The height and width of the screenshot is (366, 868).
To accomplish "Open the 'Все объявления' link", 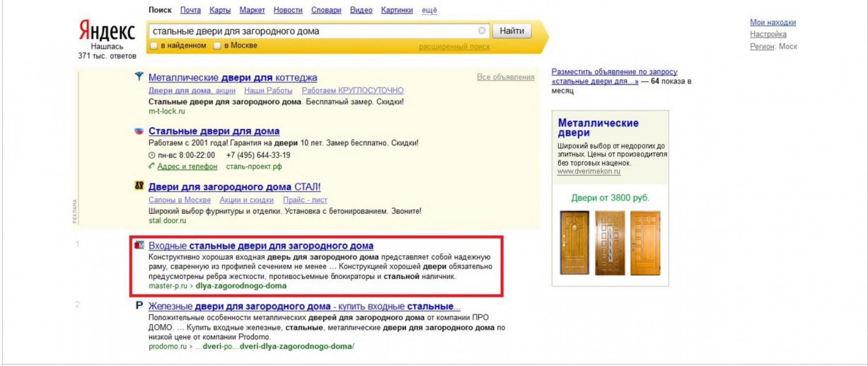I will point(505,77).
